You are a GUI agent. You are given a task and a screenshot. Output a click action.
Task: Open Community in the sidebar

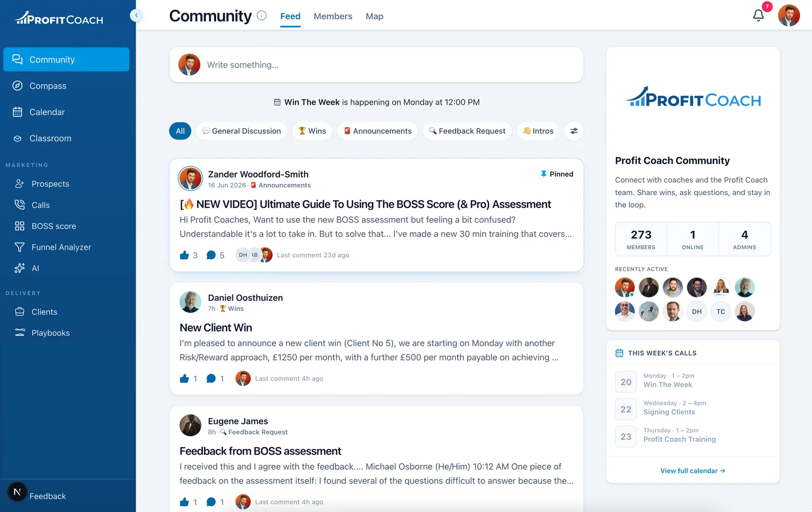[x=66, y=59]
